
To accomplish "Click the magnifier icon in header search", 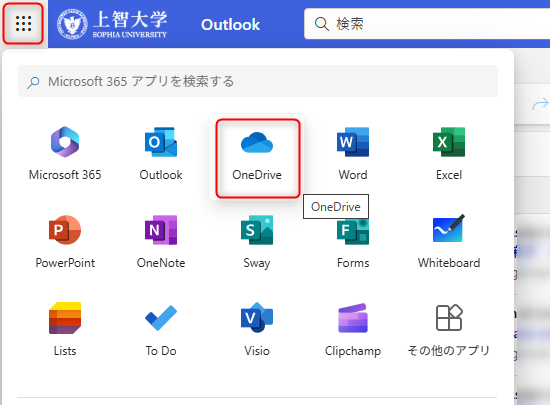I will (321, 24).
